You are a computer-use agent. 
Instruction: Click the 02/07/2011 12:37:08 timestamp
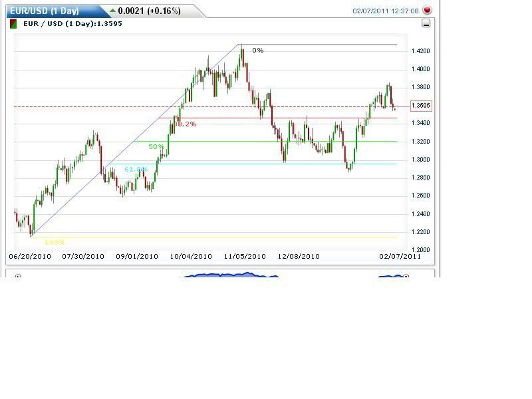point(386,11)
